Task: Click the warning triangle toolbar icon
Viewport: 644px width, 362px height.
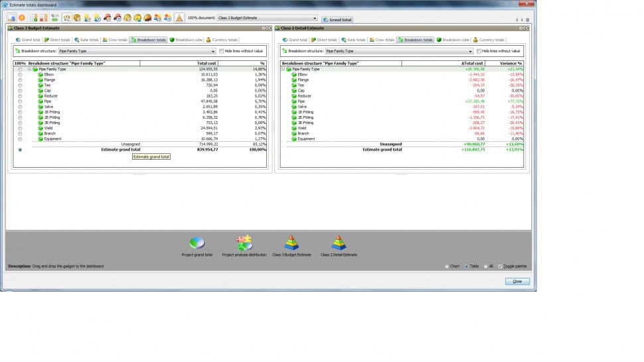Action: (x=179, y=18)
